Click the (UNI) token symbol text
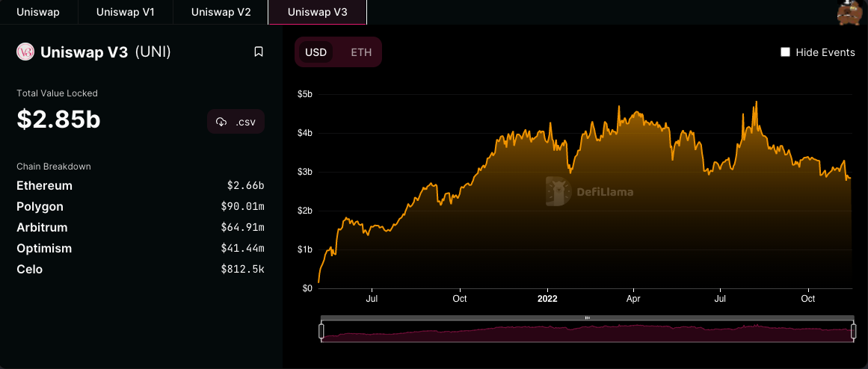 153,52
